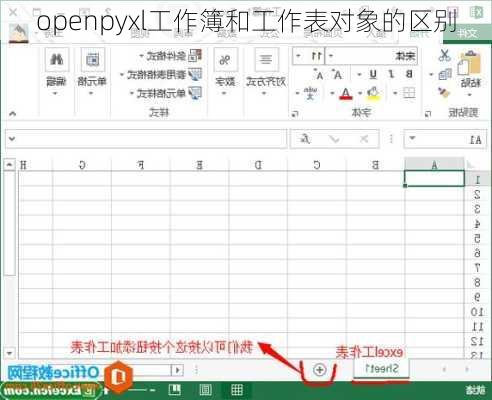The height and width of the screenshot is (400, 492).
Task: Switch to Page Break Preview in status bar
Action: point(175,389)
